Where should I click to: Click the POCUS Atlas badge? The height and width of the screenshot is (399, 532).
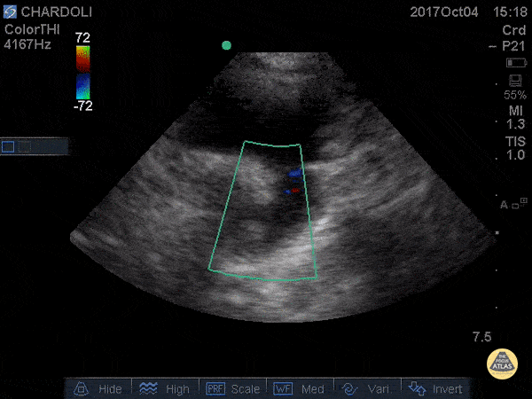click(503, 364)
